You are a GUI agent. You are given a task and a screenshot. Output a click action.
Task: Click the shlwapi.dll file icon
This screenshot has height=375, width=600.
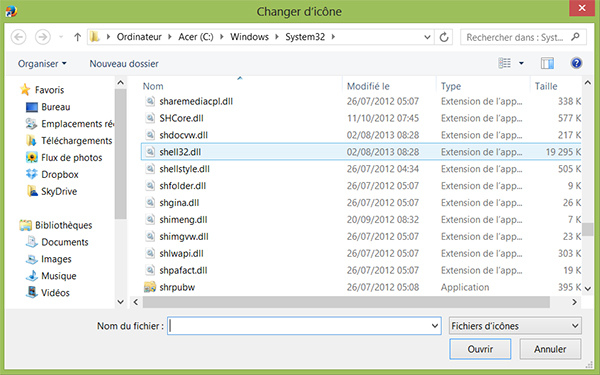150,253
